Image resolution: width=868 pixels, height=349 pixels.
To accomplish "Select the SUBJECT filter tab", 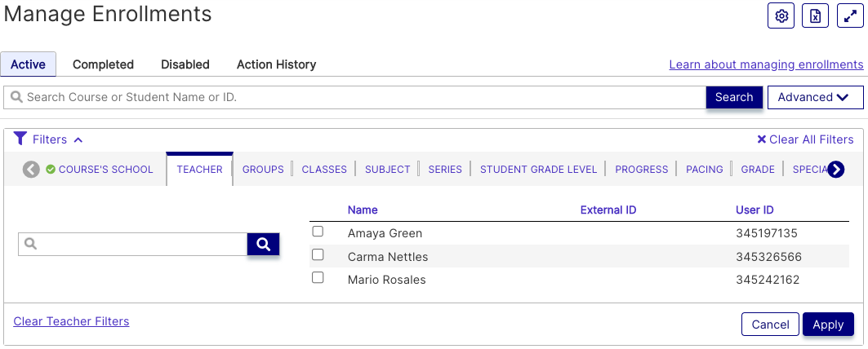I will pyautogui.click(x=388, y=170).
